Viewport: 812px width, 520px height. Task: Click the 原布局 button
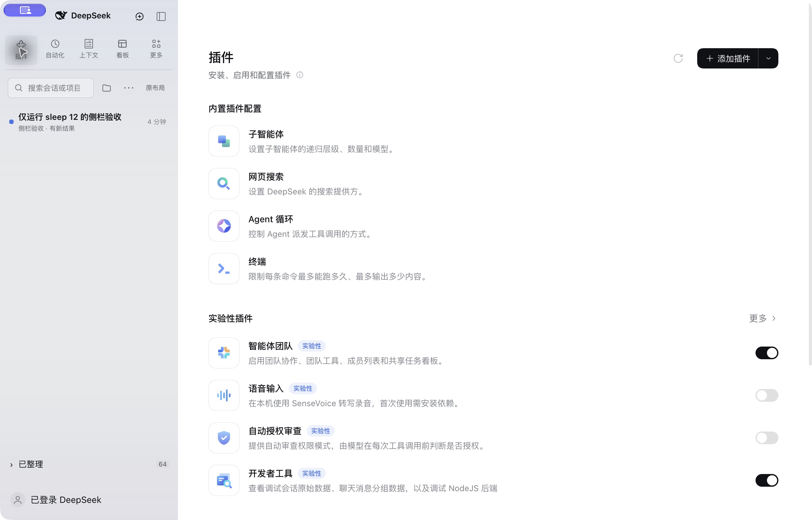pyautogui.click(x=155, y=88)
